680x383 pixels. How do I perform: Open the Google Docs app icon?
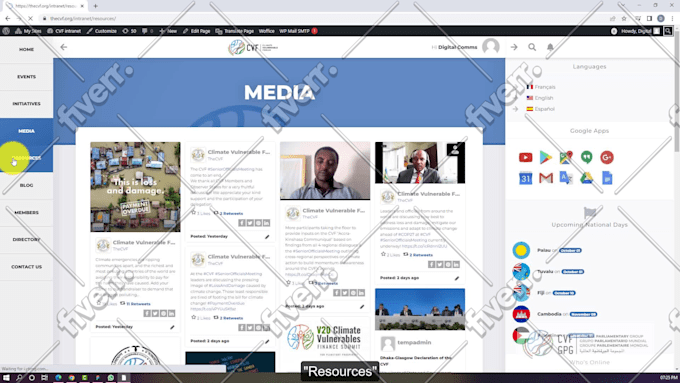607,178
